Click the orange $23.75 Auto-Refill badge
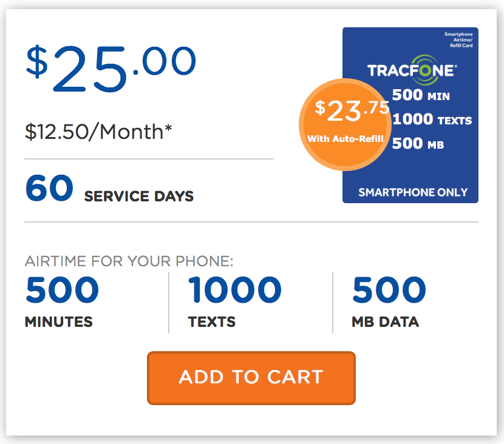Screen dimensions: 504x444 click(x=346, y=124)
